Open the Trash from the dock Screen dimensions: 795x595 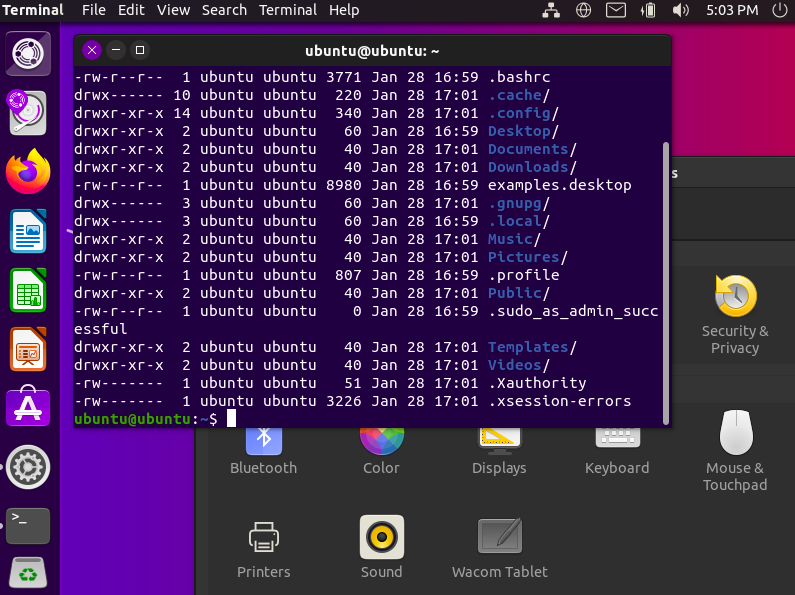coord(28,573)
